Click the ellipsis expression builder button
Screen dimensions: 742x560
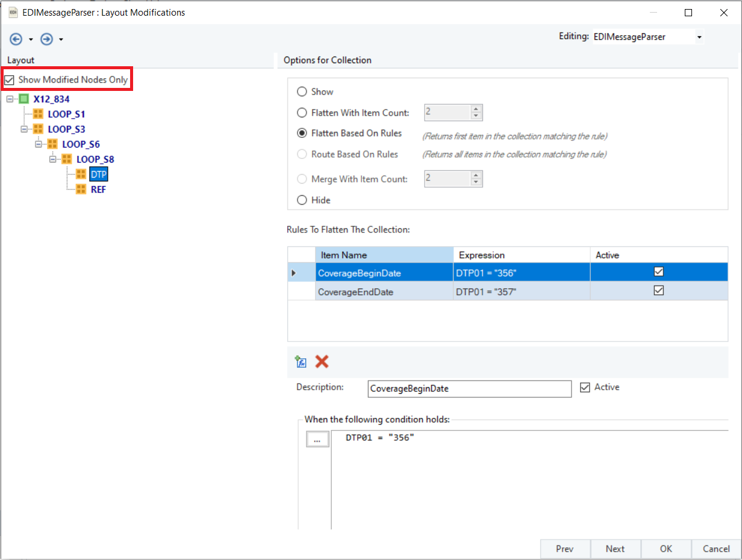317,439
